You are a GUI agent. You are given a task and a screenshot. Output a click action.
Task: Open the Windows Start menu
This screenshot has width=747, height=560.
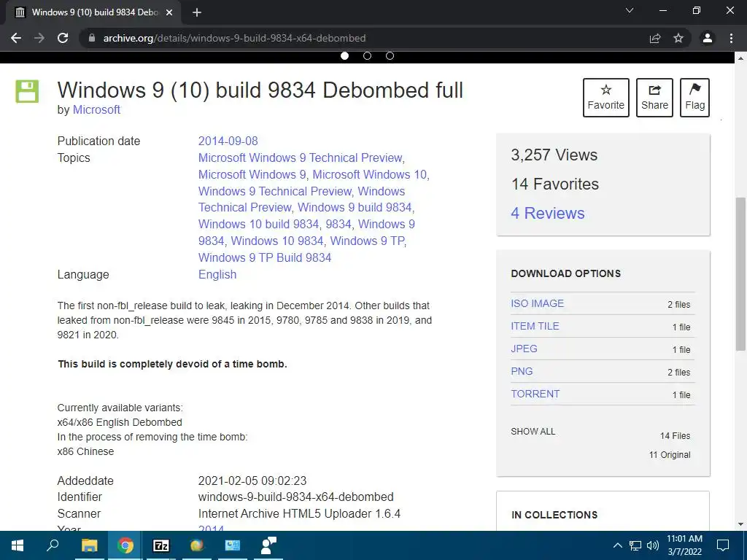coord(18,545)
